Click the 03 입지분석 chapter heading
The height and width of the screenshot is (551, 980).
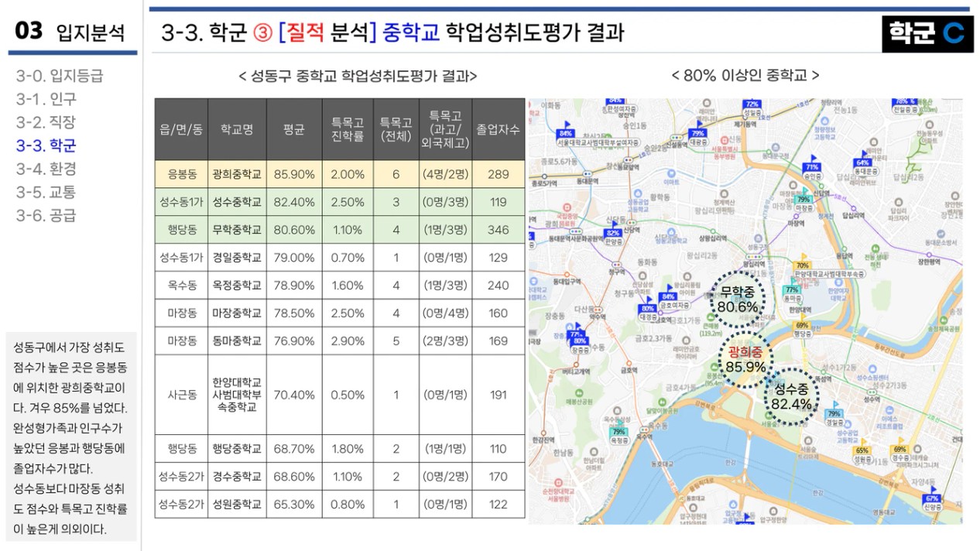tap(70, 32)
